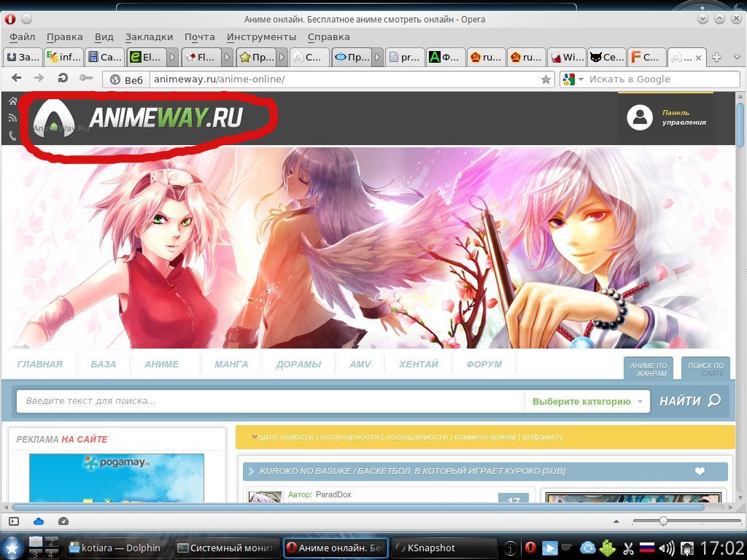Click the AnimeWay.ru logo

pos(138,117)
